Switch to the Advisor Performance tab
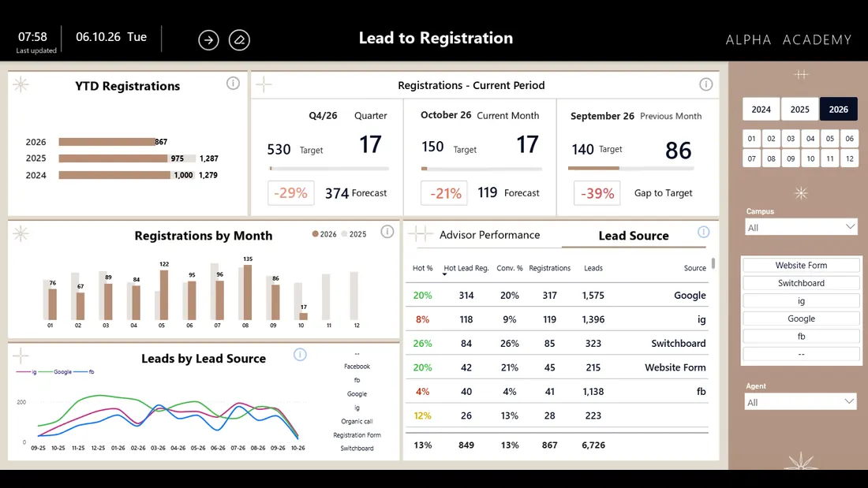Screen dimensions: 868x488 point(489,235)
